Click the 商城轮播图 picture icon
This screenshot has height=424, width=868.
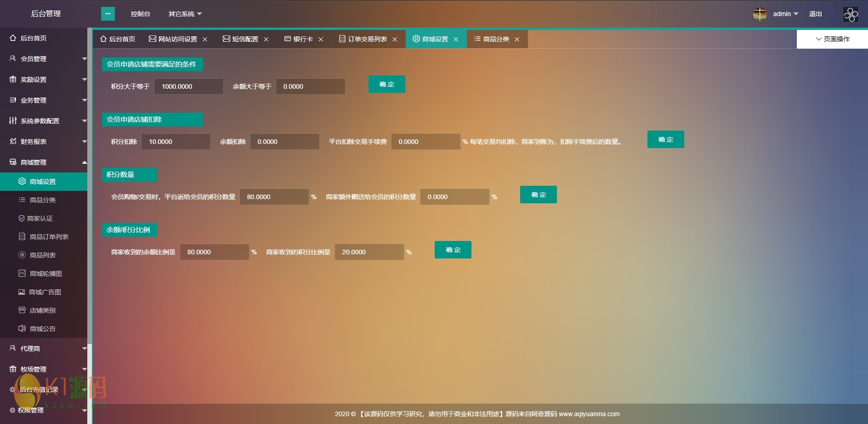click(22, 273)
